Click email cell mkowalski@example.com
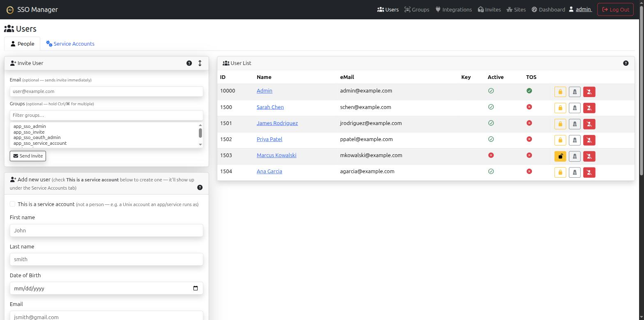Screen dimensions: 644x320 (x=371, y=155)
